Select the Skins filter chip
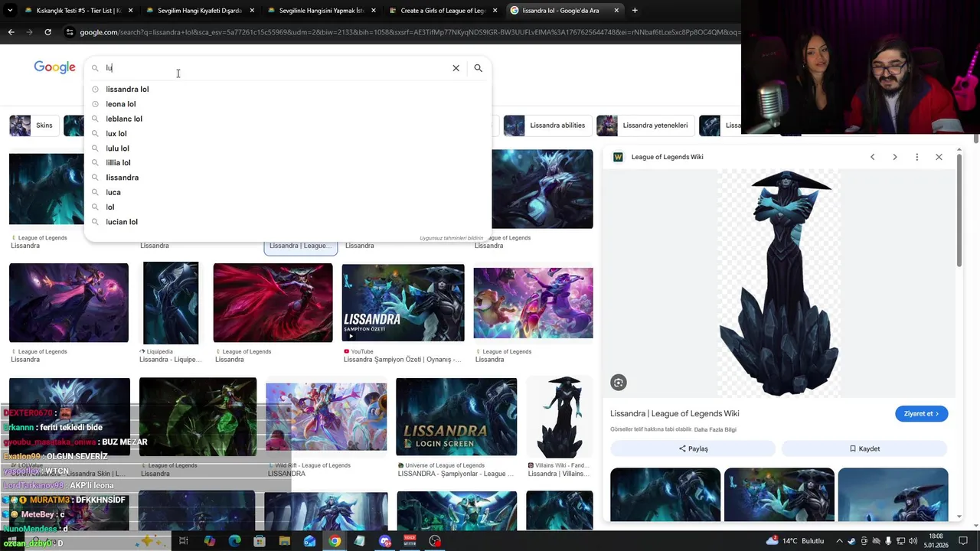This screenshot has width=980, height=551. point(34,126)
